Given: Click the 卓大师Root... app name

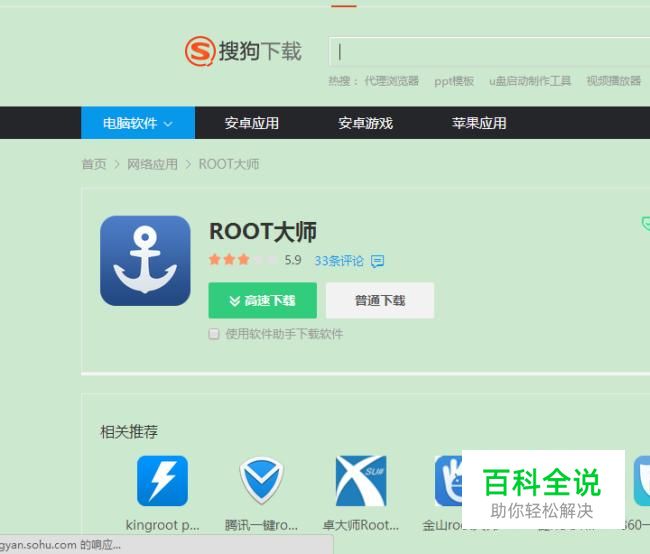Looking at the screenshot, I should [361, 525].
